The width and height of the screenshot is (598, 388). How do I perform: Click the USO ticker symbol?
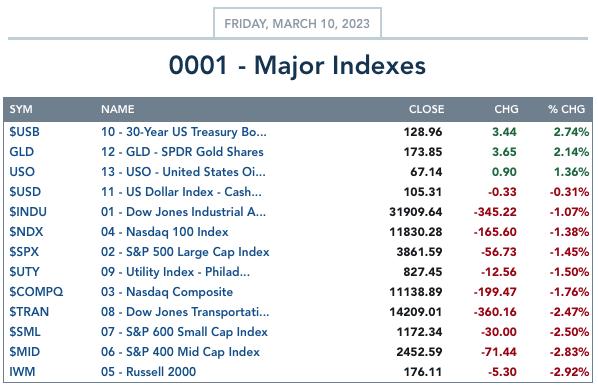(22, 172)
